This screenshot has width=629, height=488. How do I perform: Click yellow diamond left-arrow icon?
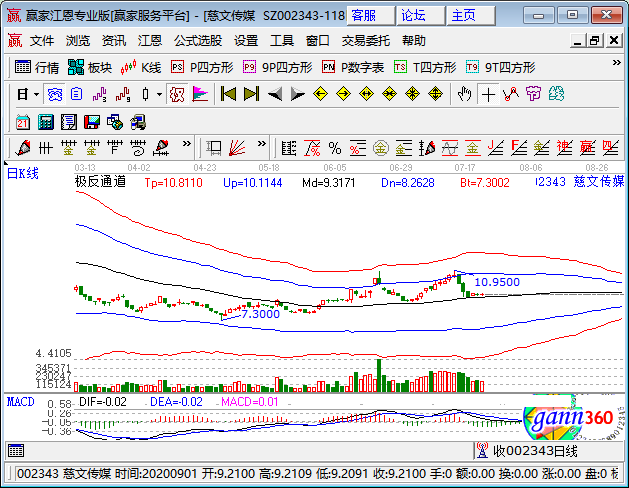(320, 94)
